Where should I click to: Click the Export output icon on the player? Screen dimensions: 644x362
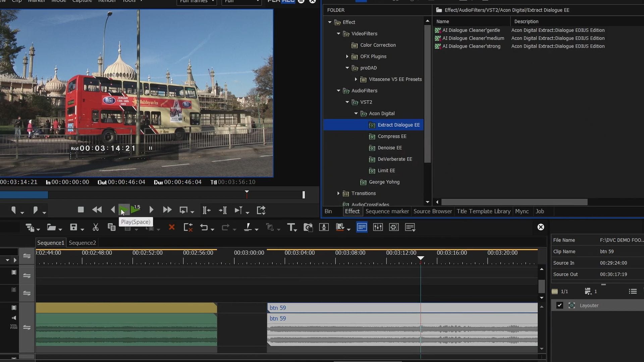click(x=261, y=210)
